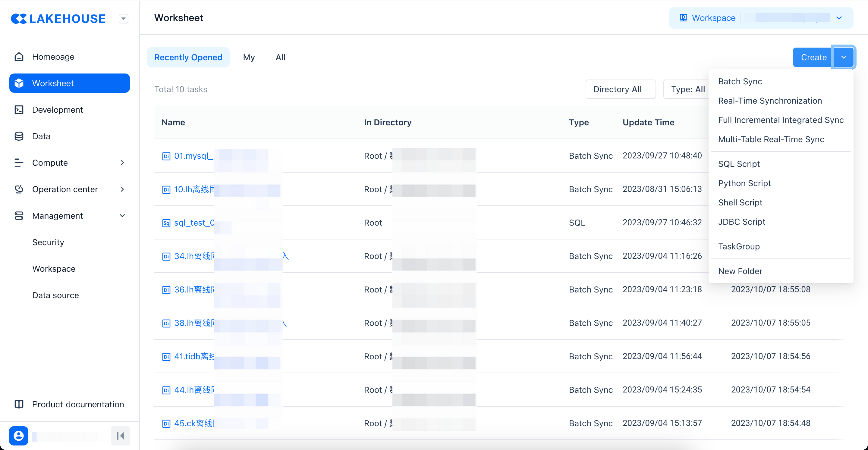
Task: Select SQL Script from Create menu
Action: 739,164
